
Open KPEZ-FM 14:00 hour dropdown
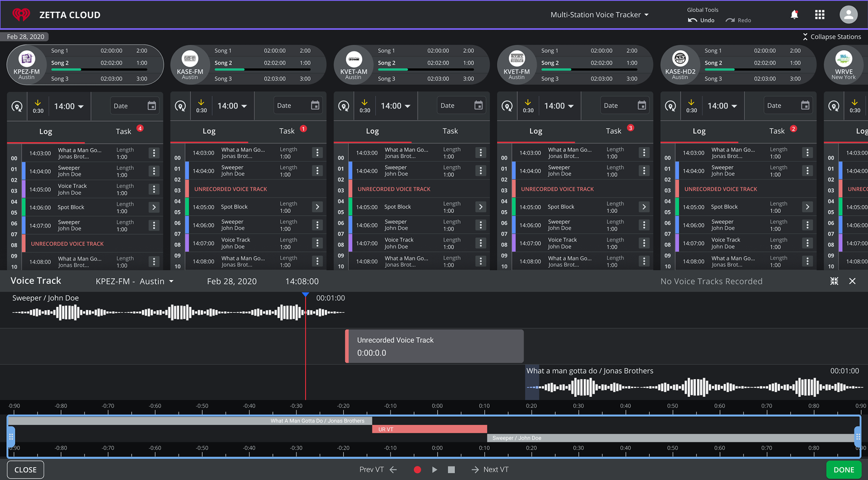pyautogui.click(x=69, y=106)
